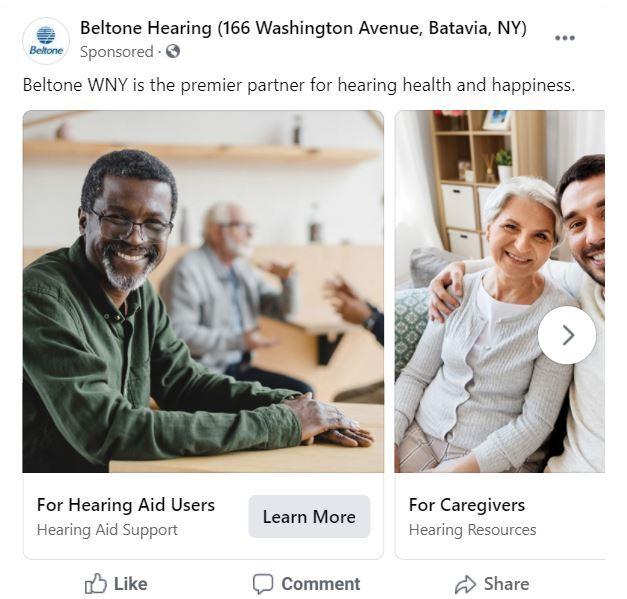Screen dimensions: 627x599
Task: Click the Beltone WNY ad description text
Action: pos(299,85)
